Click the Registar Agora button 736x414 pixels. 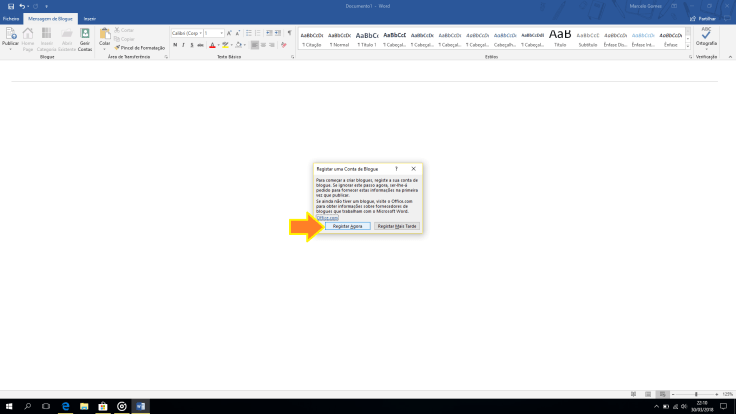pyautogui.click(x=348, y=226)
